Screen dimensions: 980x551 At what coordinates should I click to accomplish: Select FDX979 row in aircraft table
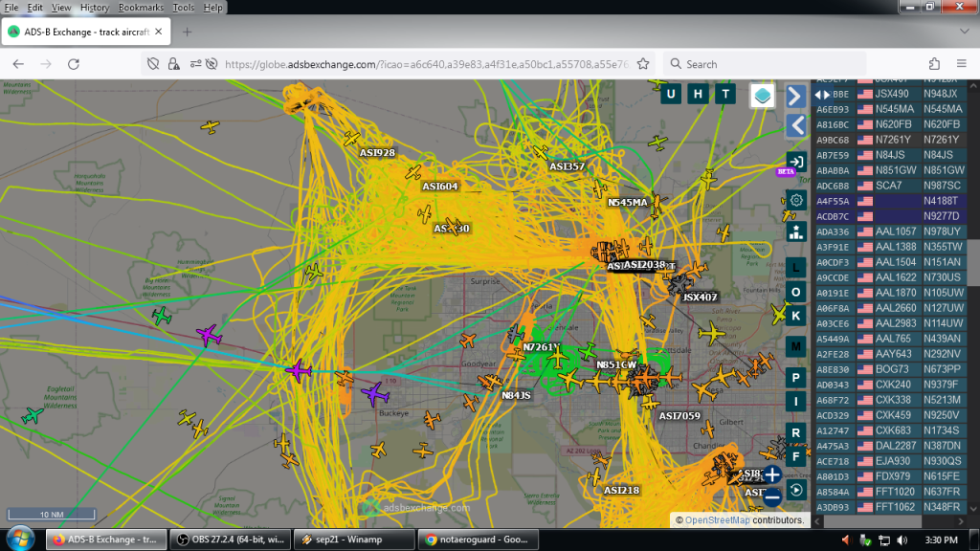click(x=891, y=476)
